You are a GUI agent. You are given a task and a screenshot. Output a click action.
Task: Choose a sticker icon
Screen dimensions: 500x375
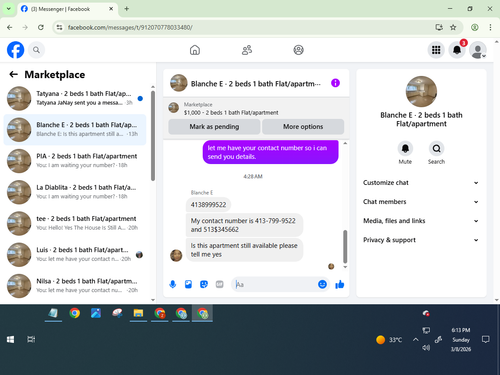[x=204, y=284]
